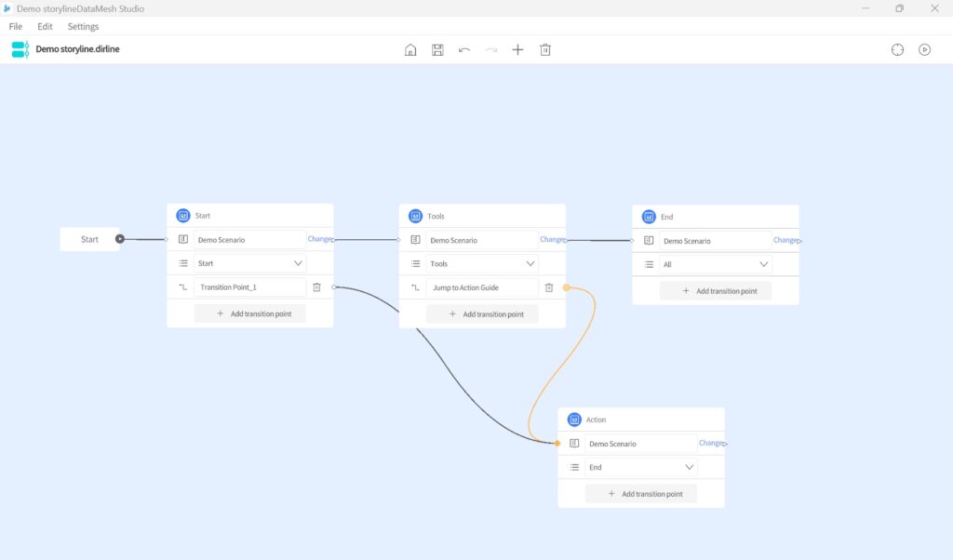The image size is (953, 560).
Task: Click the scenario document icon in Start node
Action: (182, 239)
